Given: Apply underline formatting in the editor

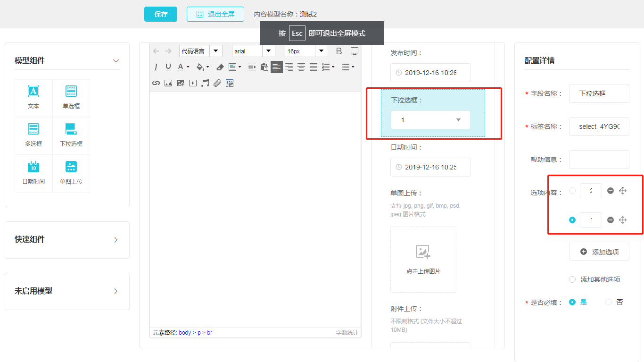Looking at the screenshot, I should pyautogui.click(x=168, y=67).
